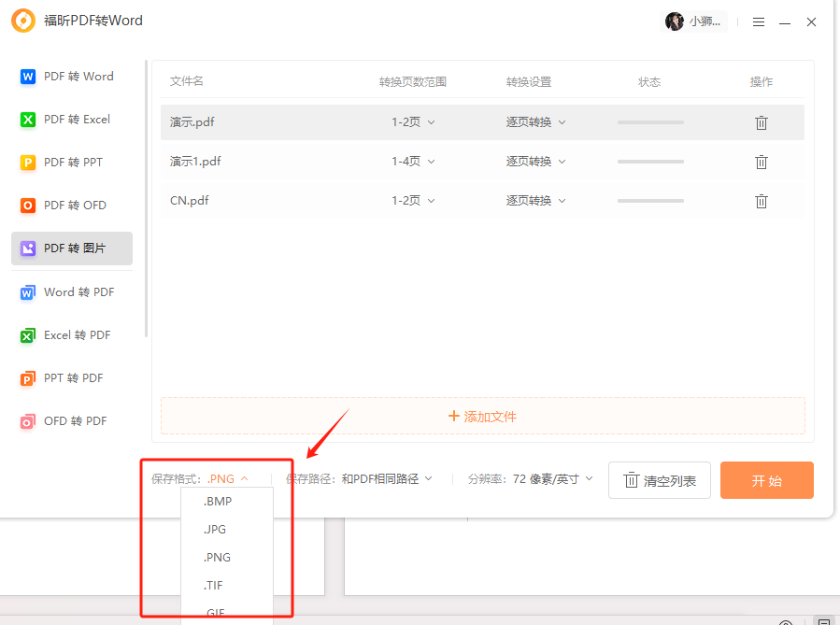This screenshot has width=840, height=625.
Task: Click the 文件名 column header
Action: pos(187,81)
